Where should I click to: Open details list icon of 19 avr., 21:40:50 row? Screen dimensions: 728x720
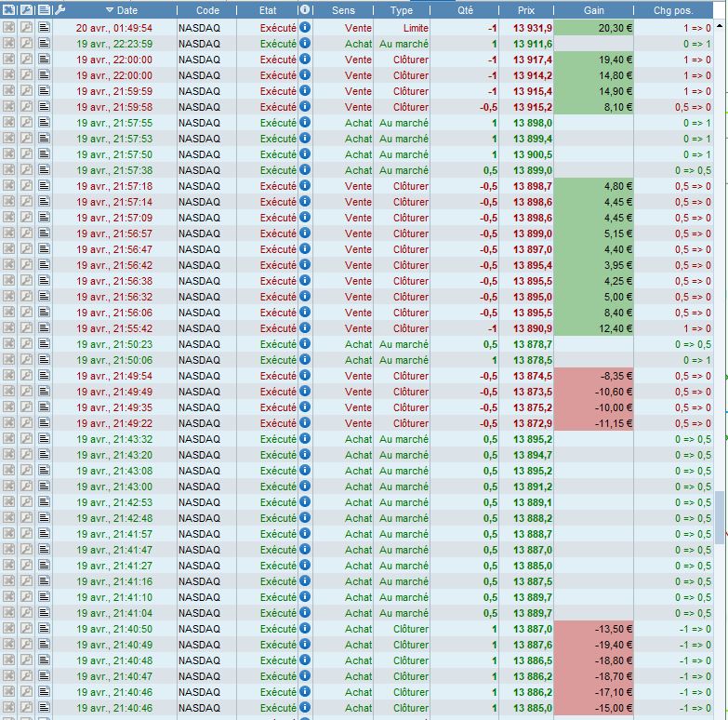tap(44, 628)
